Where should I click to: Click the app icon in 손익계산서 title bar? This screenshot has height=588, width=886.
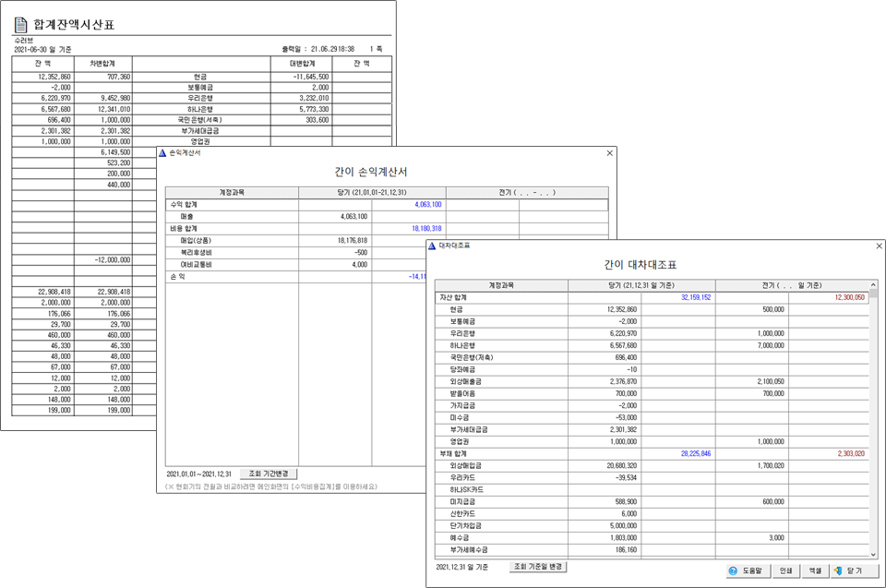162,153
